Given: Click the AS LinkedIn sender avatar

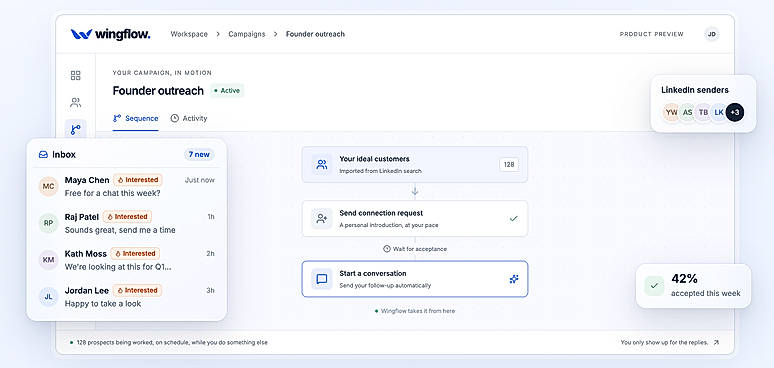Looking at the screenshot, I should click(687, 112).
